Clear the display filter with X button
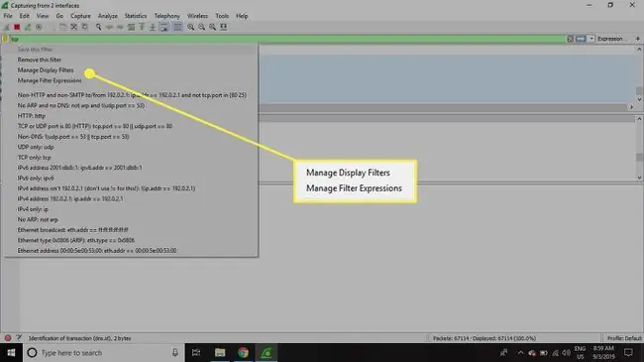The image size is (644, 362). (570, 39)
